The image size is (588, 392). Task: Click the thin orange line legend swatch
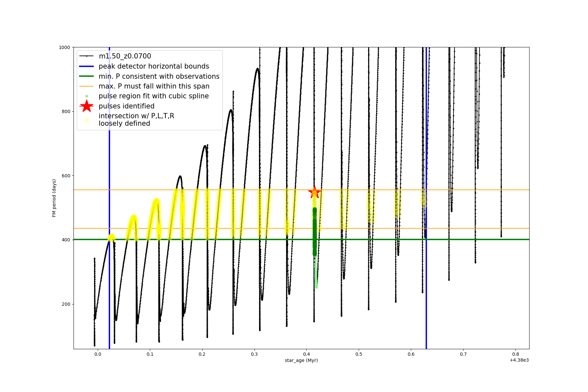tap(87, 86)
